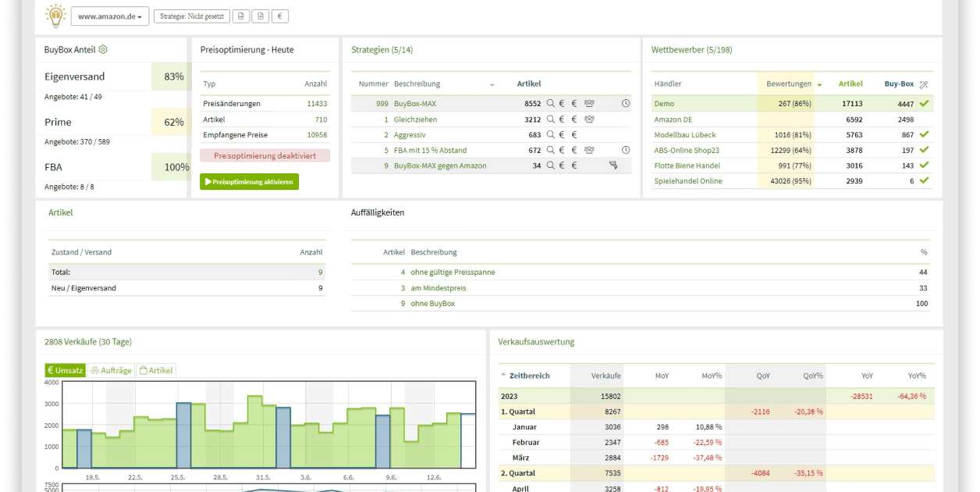
Task: Sort competitors via Bewertungen arrow
Action: [819, 85]
